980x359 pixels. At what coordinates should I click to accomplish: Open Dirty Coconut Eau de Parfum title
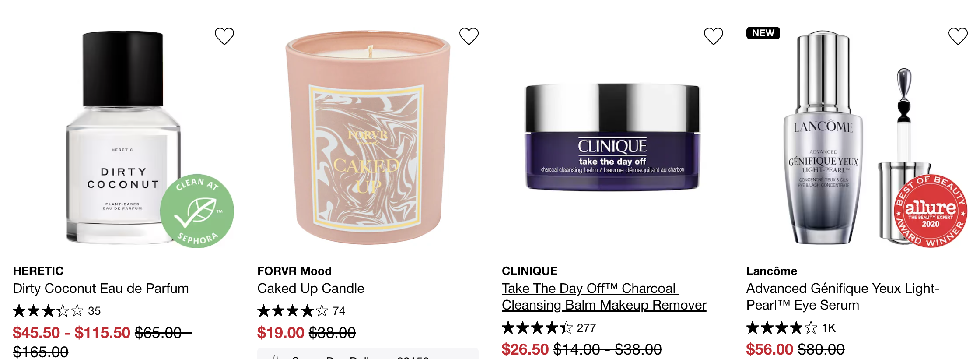(x=101, y=288)
